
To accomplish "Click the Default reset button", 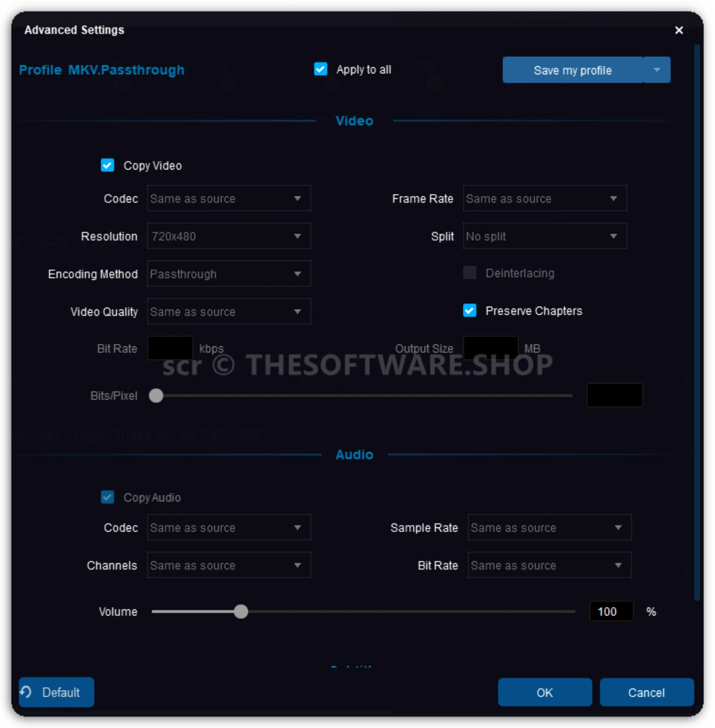I will tap(56, 692).
